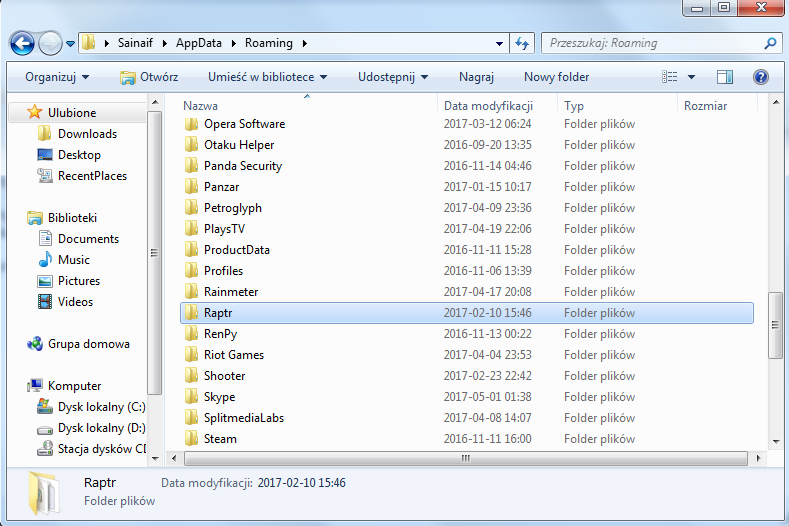
Task: Click the refresh button beside address bar
Action: 522,43
